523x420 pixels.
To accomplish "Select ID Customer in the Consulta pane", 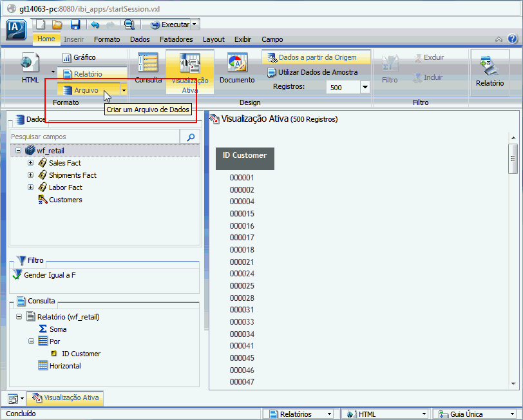I will click(81, 354).
